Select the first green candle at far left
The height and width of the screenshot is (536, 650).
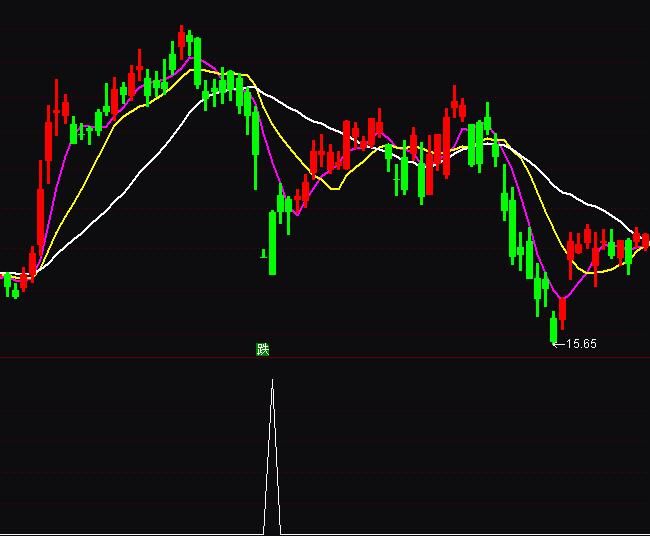[7, 283]
